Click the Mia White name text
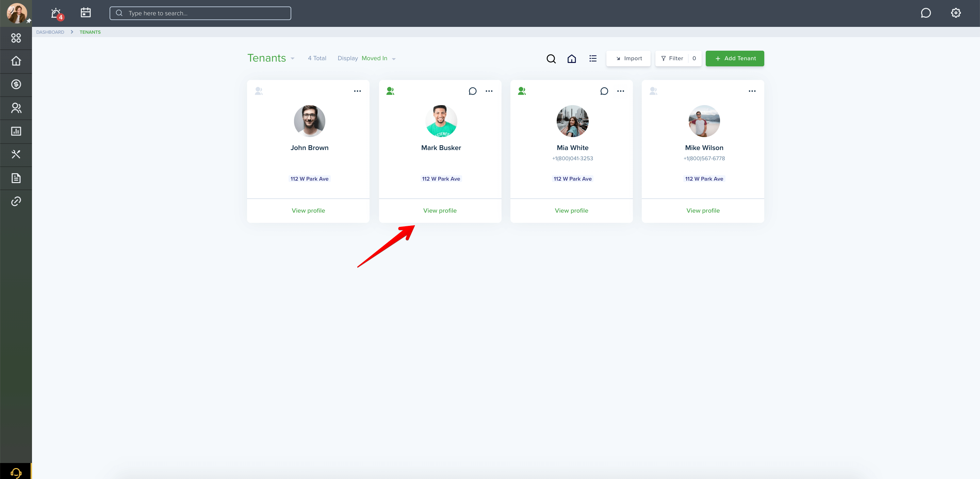980x479 pixels. point(573,148)
